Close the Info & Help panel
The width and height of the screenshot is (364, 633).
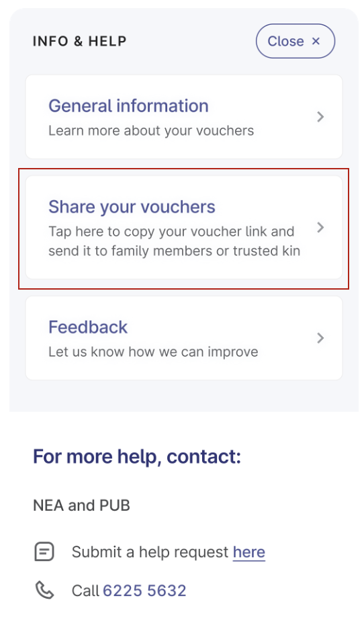pyautogui.click(x=295, y=41)
